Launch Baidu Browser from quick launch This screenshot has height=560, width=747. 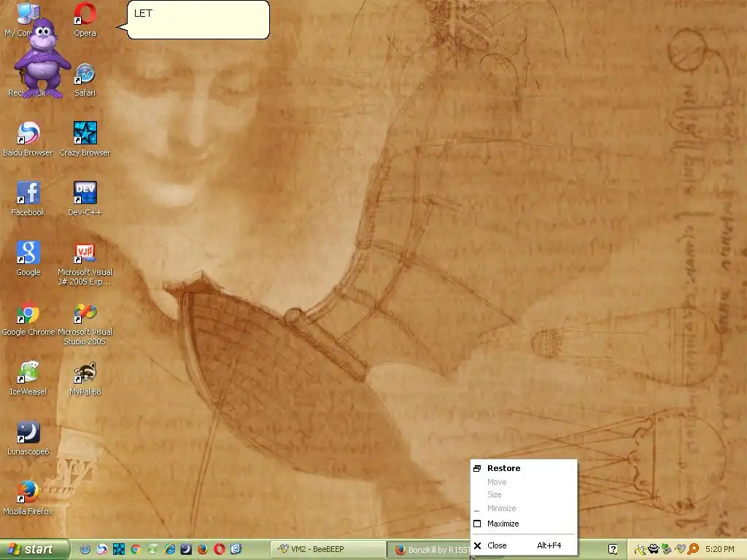point(102,549)
